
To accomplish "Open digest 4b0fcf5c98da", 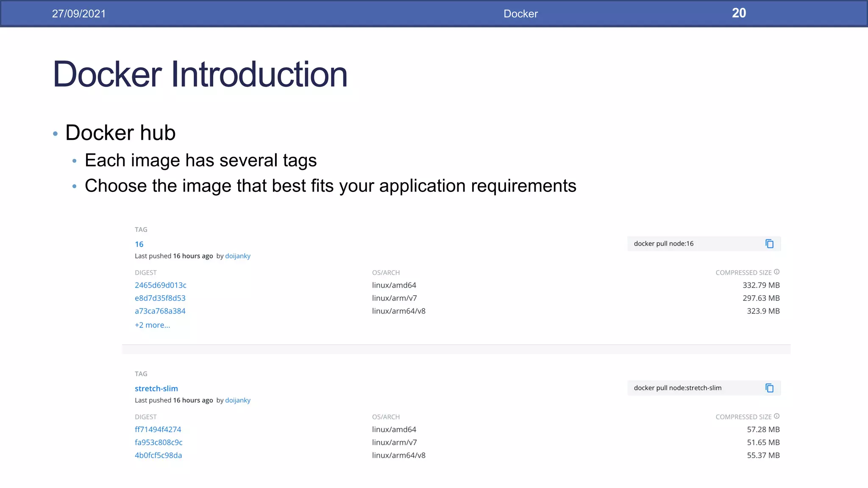I will (158, 455).
